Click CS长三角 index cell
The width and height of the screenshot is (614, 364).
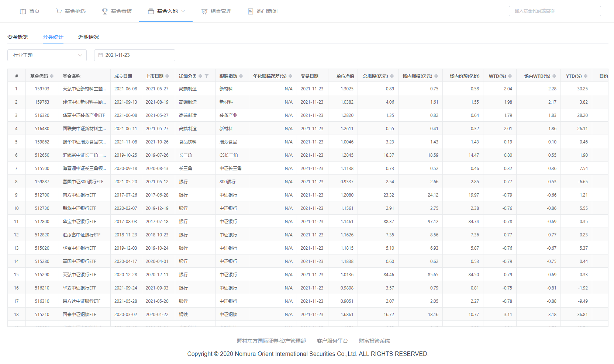point(229,155)
